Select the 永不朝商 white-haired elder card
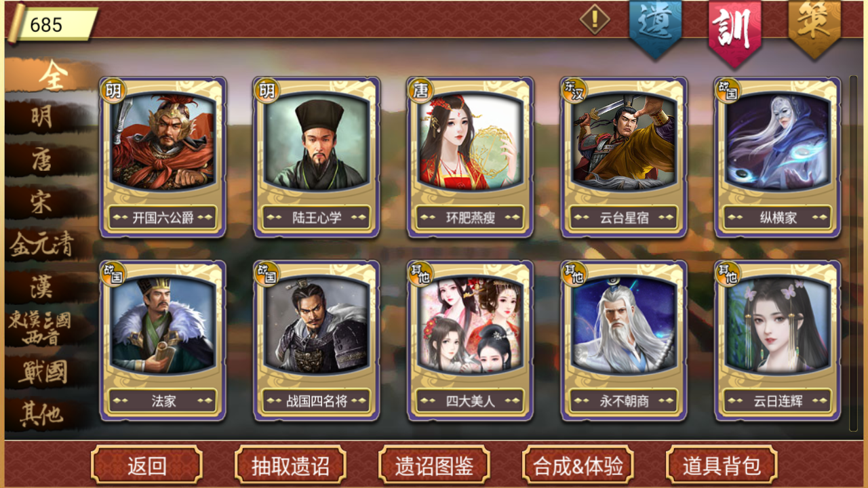The image size is (868, 488). (x=624, y=341)
